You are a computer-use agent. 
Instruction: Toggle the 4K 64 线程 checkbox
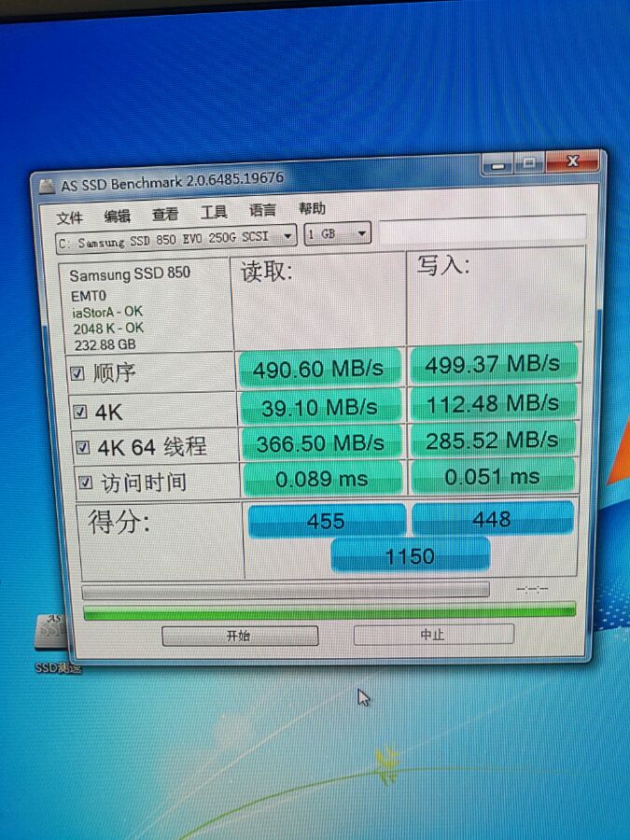point(82,447)
